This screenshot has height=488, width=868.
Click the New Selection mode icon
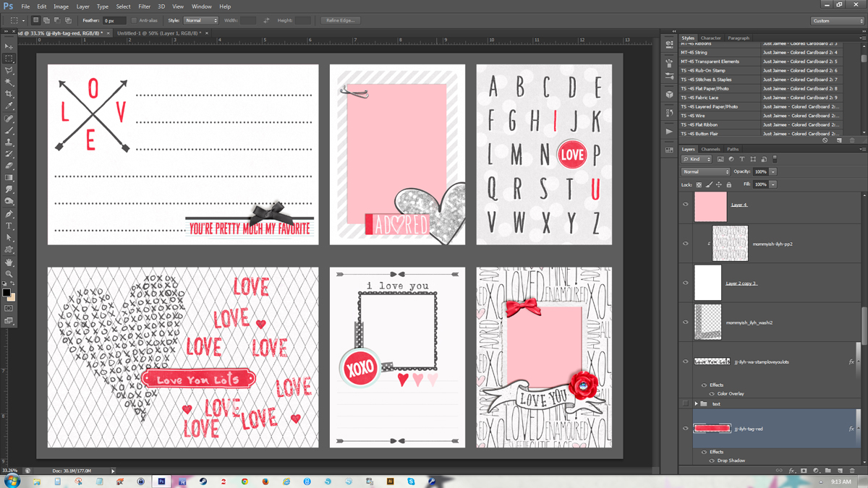point(35,20)
